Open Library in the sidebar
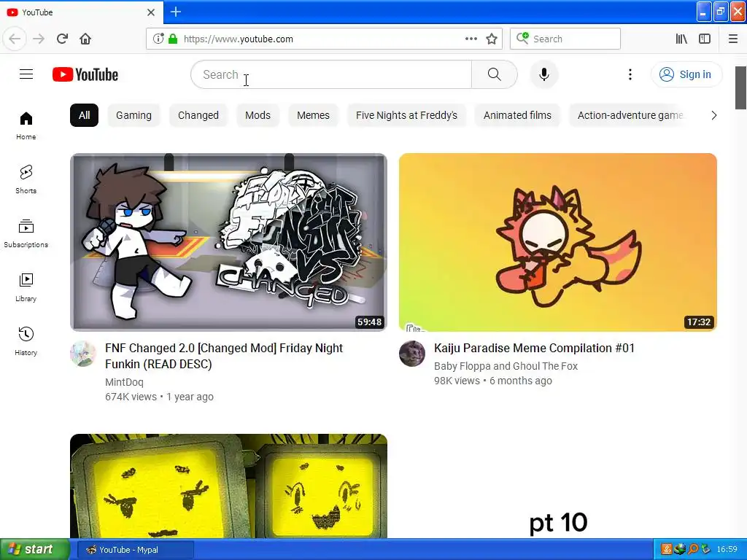 [x=26, y=287]
